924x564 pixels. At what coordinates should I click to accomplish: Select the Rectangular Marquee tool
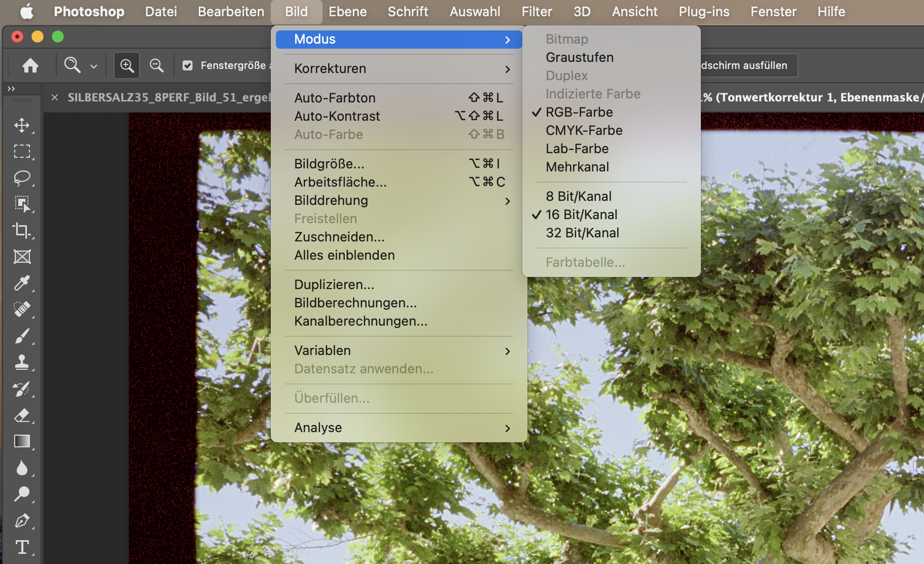22,152
